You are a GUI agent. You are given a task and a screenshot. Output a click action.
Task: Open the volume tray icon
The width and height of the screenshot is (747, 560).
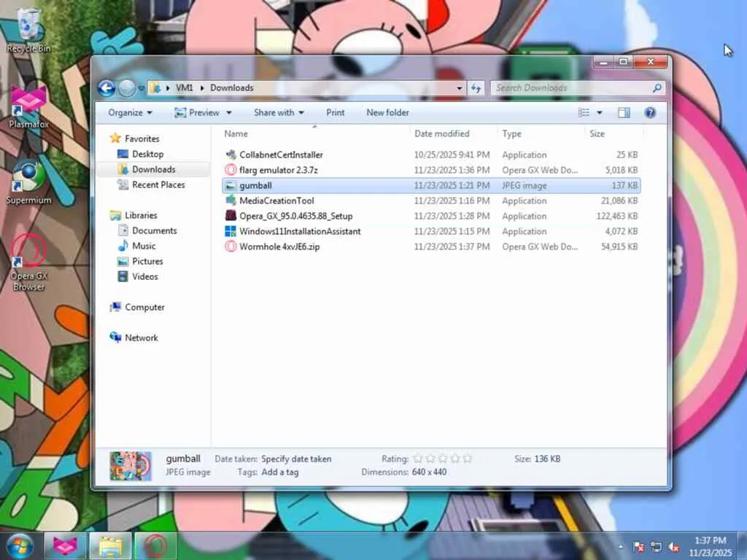[673, 547]
